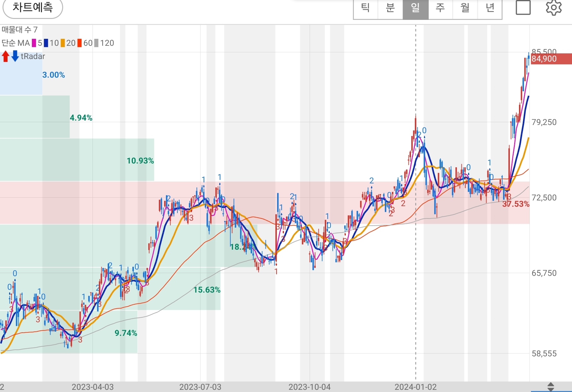572x392 pixels.
Task: Switch to the 년 yearly tab
Action: tap(490, 8)
